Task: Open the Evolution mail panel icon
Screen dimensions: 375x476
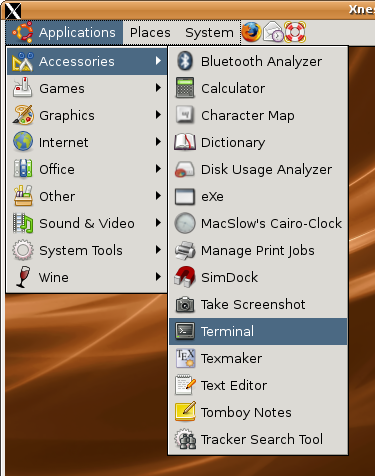Action: click(x=273, y=32)
